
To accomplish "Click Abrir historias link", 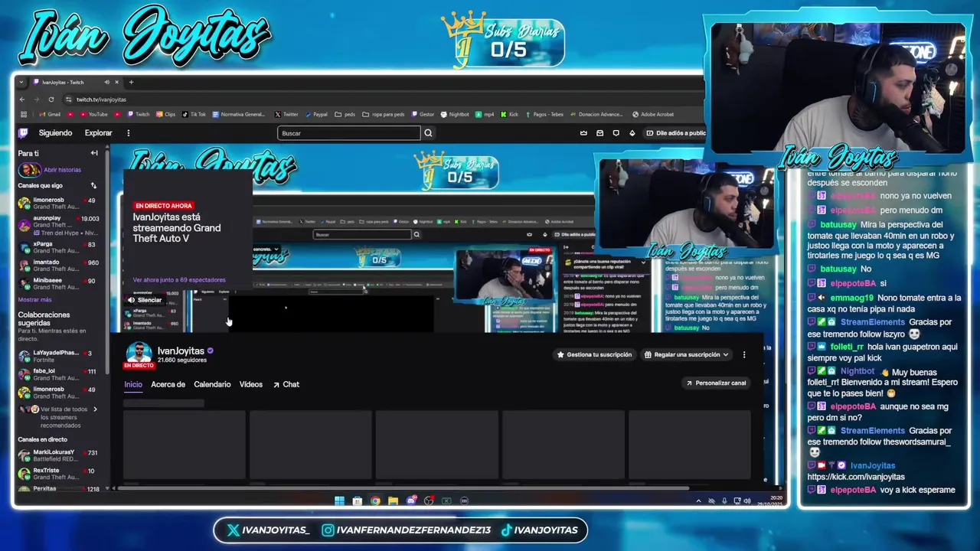I will 62,170.
